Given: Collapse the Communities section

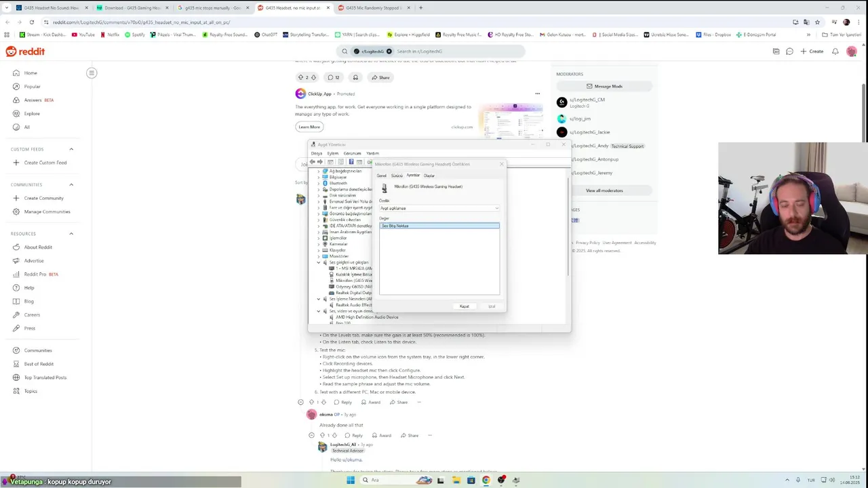Looking at the screenshot, I should click(71, 184).
